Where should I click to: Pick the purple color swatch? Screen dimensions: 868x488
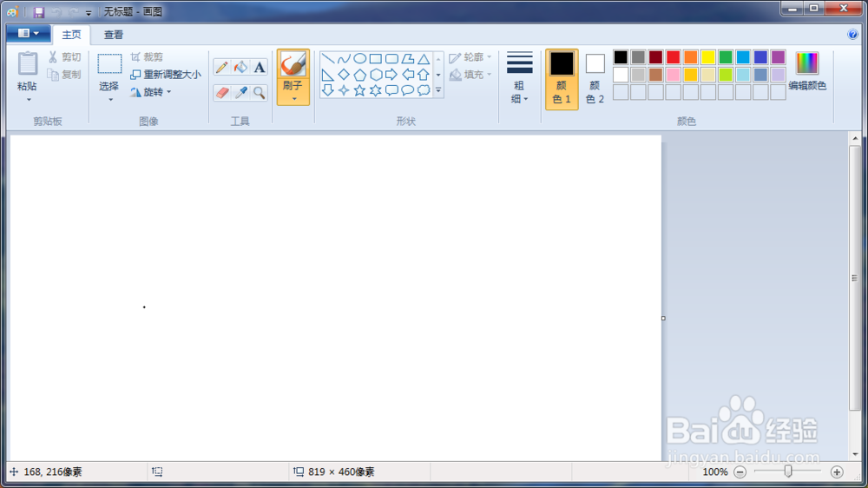(x=779, y=57)
